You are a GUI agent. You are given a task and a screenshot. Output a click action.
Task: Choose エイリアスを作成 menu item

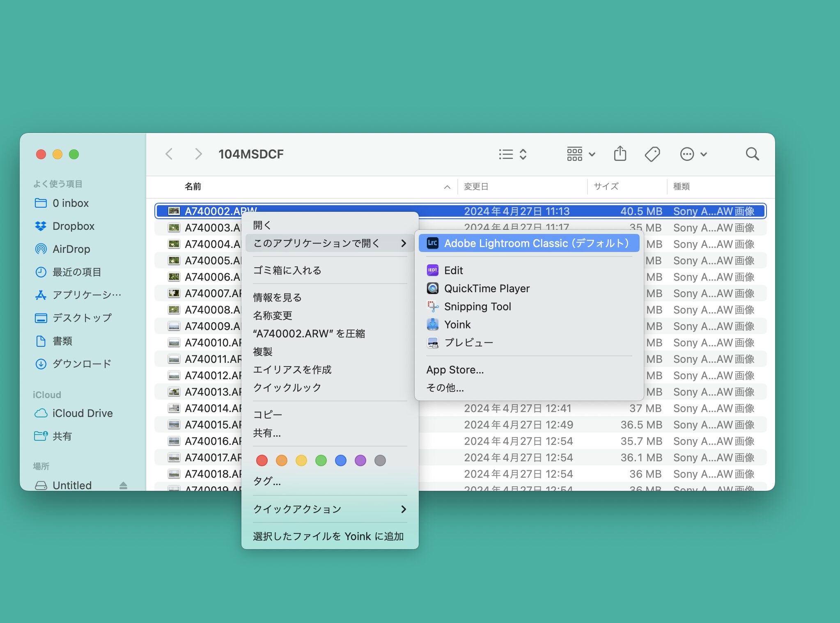coord(330,370)
